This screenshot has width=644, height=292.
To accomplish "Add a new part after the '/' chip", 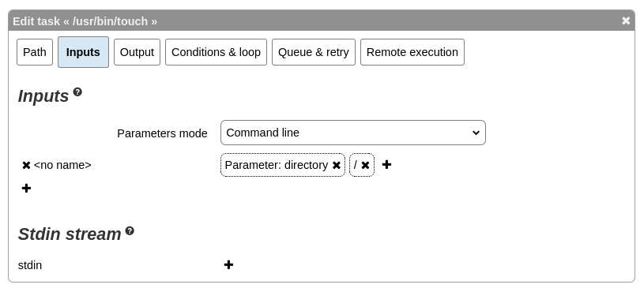I will [386, 164].
